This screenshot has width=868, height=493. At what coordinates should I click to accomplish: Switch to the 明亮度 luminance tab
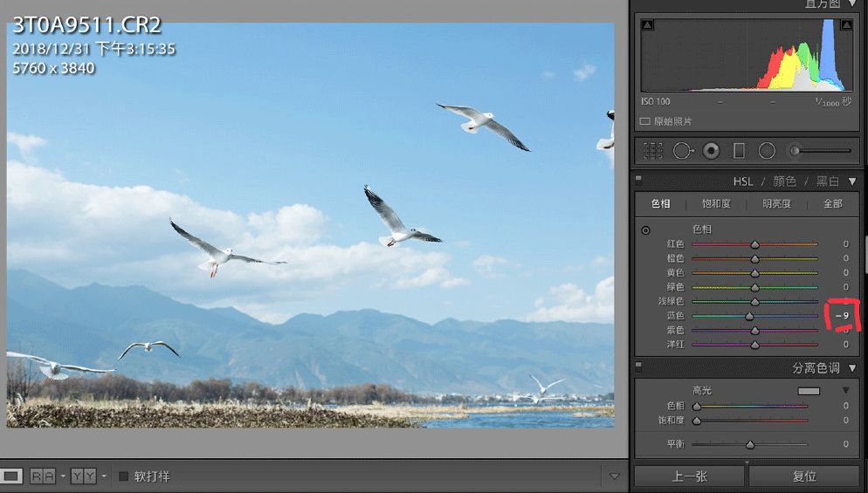coord(776,203)
